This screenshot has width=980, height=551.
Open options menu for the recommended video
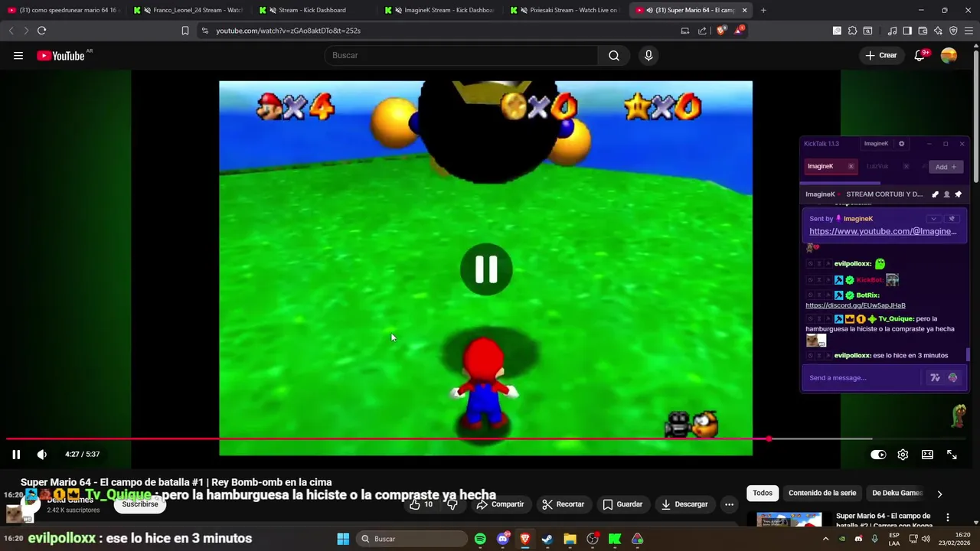[x=948, y=517]
